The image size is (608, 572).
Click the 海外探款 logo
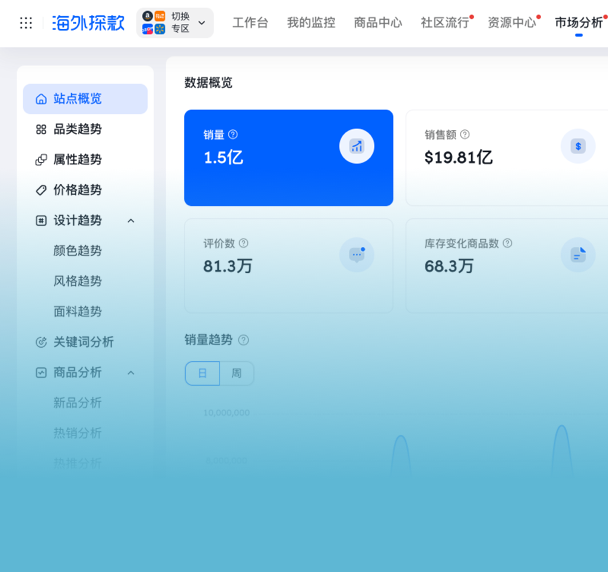click(x=88, y=23)
